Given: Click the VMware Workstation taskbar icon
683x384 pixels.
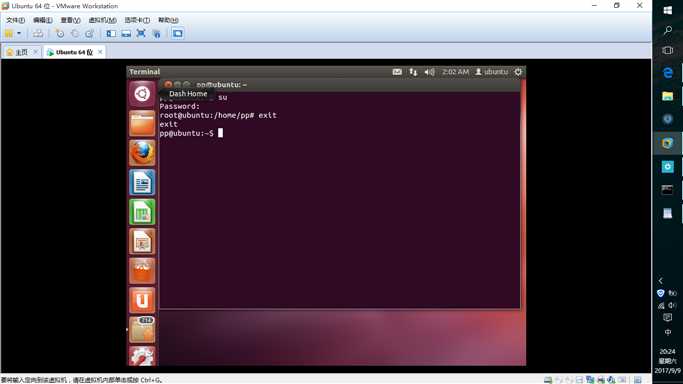Looking at the screenshot, I should (x=667, y=143).
